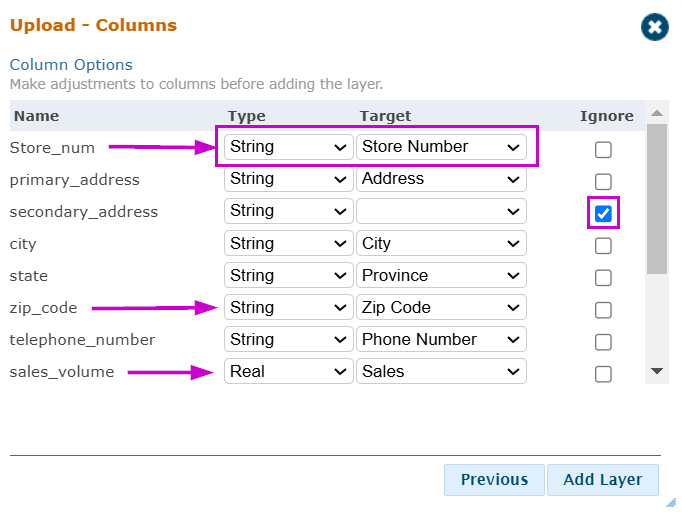682x512 pixels.
Task: Open Target dropdown set to Phone Number
Action: coord(441,339)
